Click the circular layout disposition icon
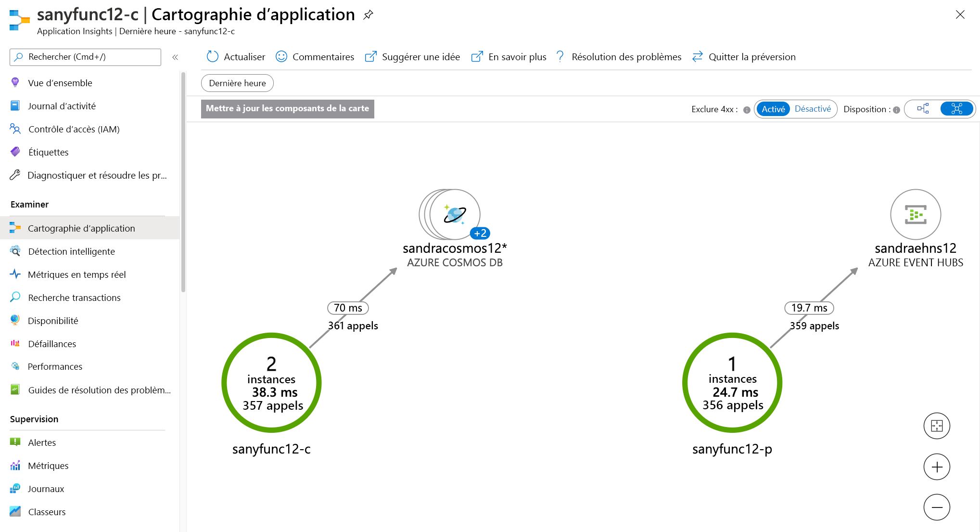Image resolution: width=980 pixels, height=532 pixels. click(x=956, y=109)
